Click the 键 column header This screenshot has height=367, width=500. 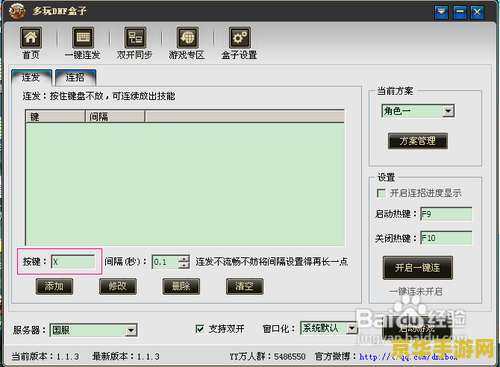(x=55, y=117)
